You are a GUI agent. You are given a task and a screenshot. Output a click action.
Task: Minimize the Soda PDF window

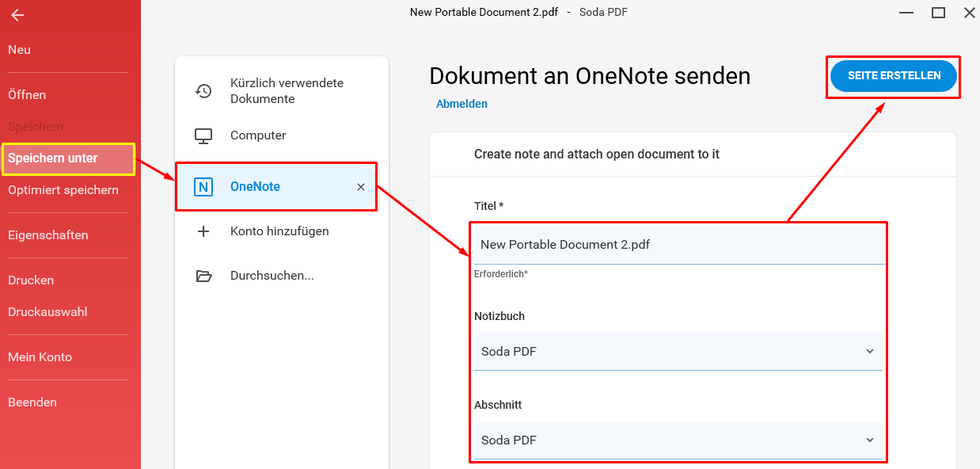point(907,13)
